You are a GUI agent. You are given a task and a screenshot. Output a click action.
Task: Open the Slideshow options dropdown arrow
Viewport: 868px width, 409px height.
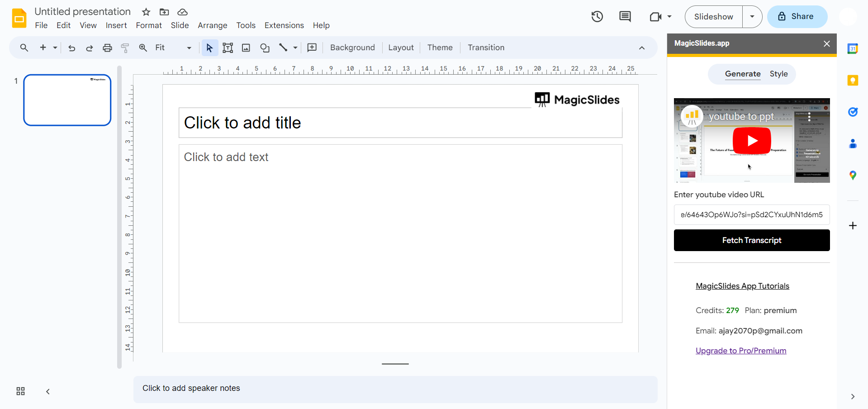[x=752, y=17]
